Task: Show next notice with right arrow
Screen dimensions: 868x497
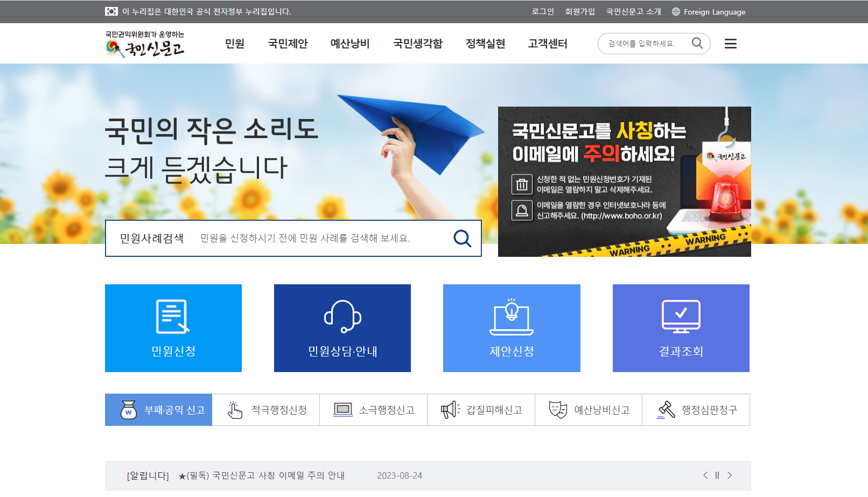Action: tap(730, 475)
